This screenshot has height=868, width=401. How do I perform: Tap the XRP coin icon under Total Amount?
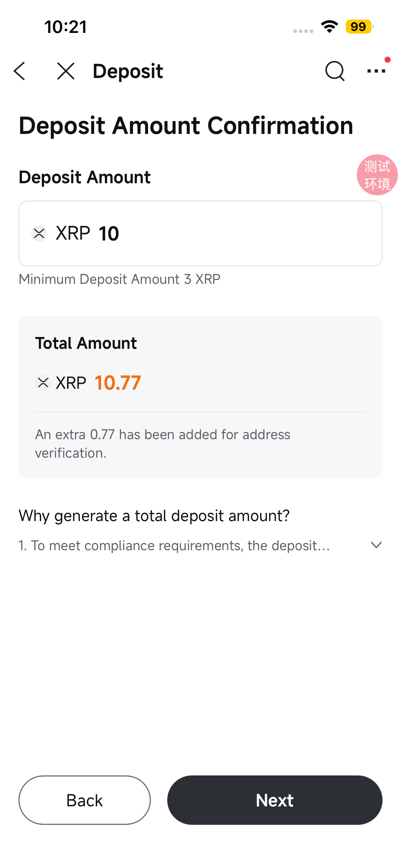coord(43,383)
